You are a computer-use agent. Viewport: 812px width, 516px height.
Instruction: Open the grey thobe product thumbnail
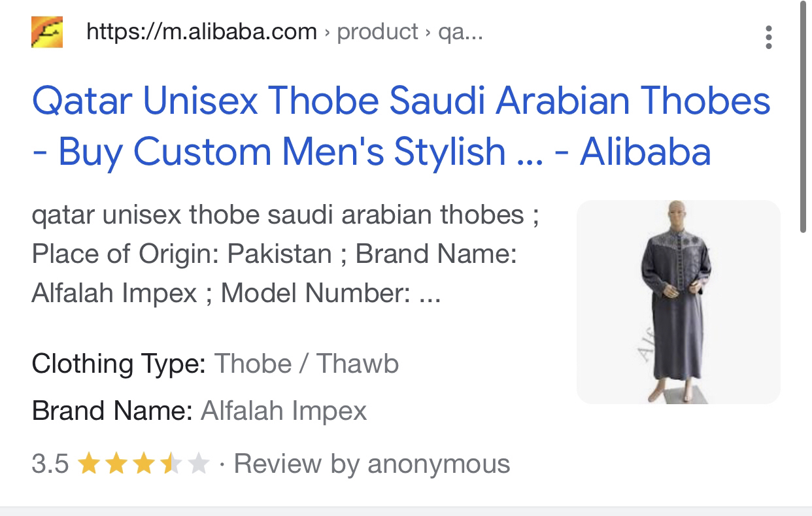pos(678,301)
